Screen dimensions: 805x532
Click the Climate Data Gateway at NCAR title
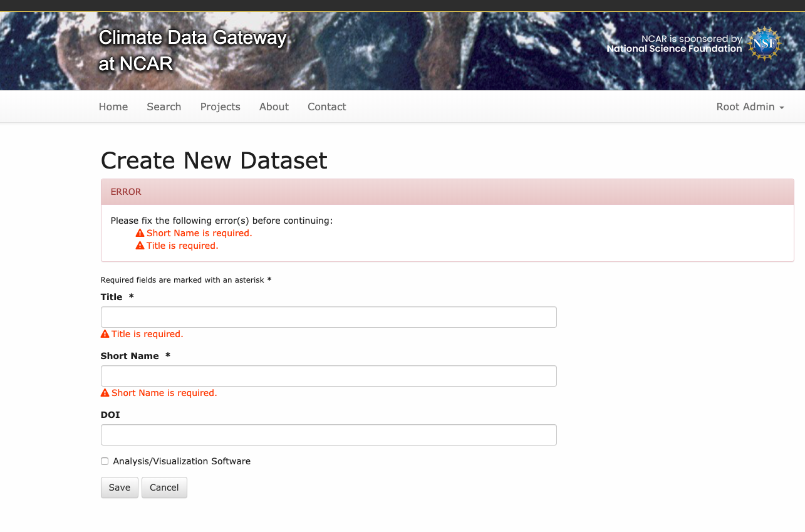click(x=192, y=50)
